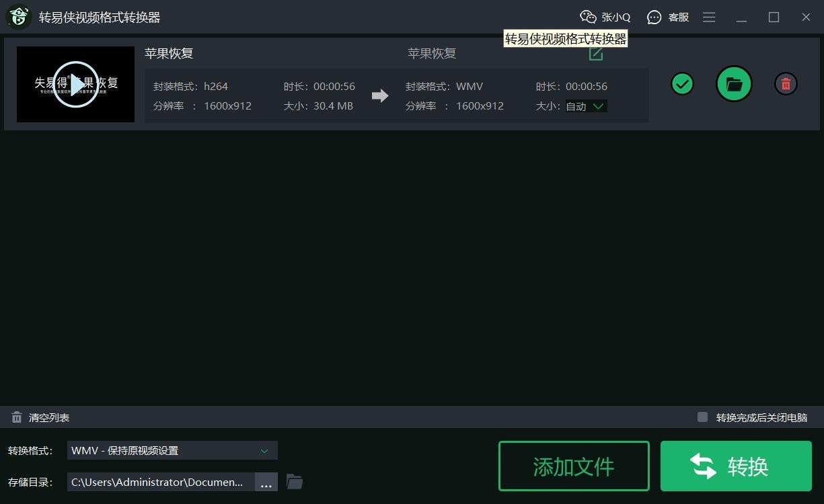The height and width of the screenshot is (504, 824).
Task: Open the hamburger menu in the title bar
Action: (x=709, y=17)
